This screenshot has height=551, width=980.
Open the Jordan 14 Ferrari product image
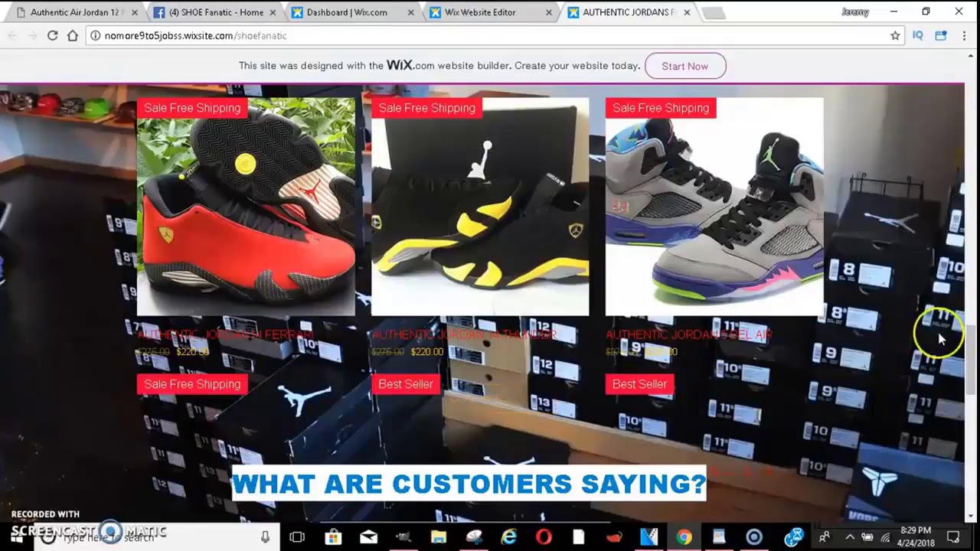pyautogui.click(x=246, y=207)
